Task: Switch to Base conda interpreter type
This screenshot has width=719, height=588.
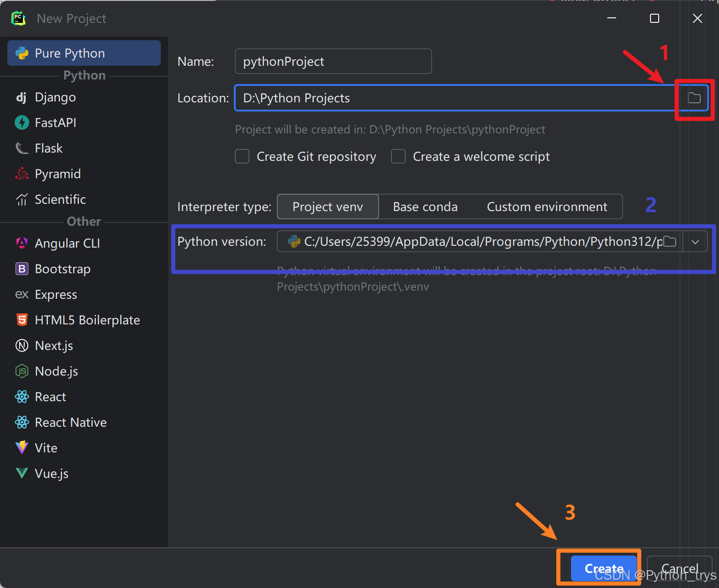Action: click(x=425, y=207)
